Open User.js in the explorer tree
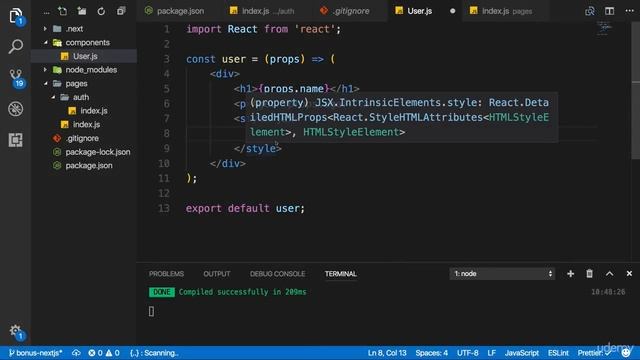Screen dimensions: 640x360 85,56
